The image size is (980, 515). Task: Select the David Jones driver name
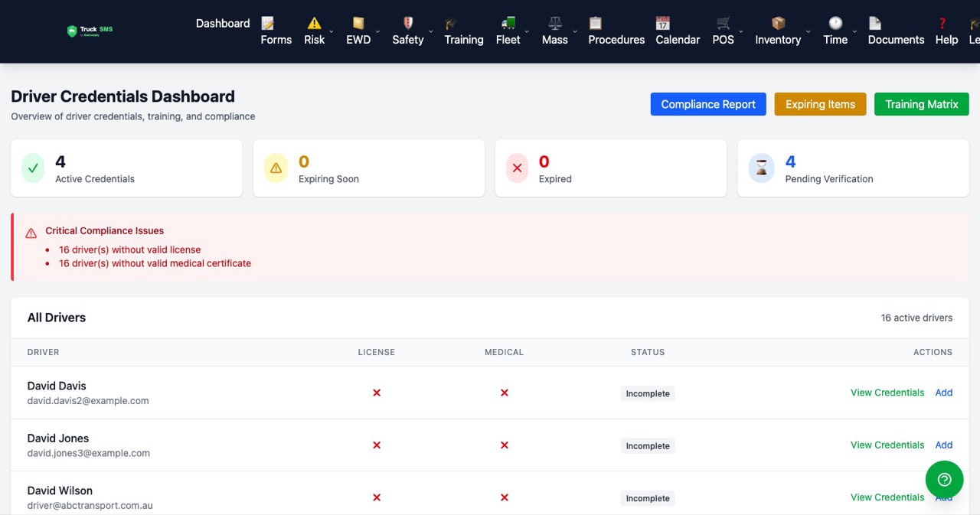58,438
